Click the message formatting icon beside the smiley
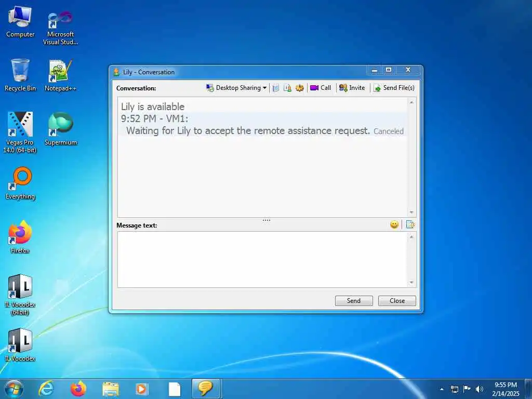 coord(410,224)
